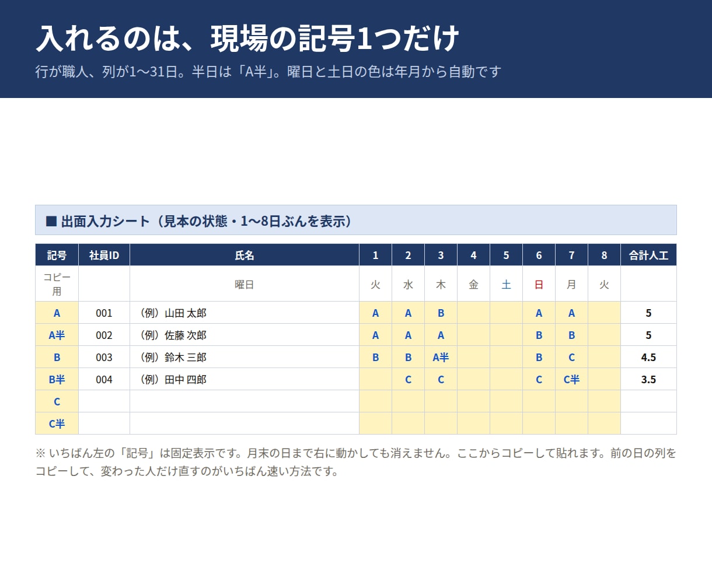Image resolution: width=712 pixels, height=588 pixels.
Task: Select symbol B in the 記号 column
Action: tap(57, 357)
